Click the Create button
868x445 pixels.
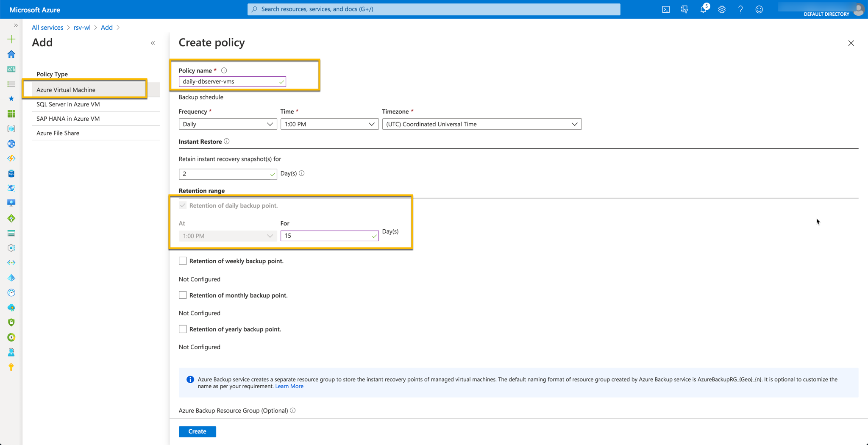(x=198, y=431)
